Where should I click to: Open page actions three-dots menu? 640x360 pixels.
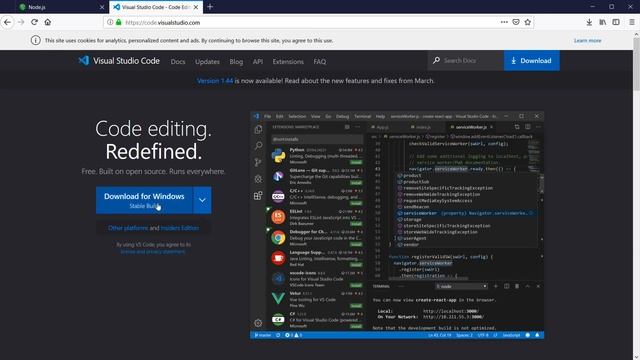pos(504,22)
